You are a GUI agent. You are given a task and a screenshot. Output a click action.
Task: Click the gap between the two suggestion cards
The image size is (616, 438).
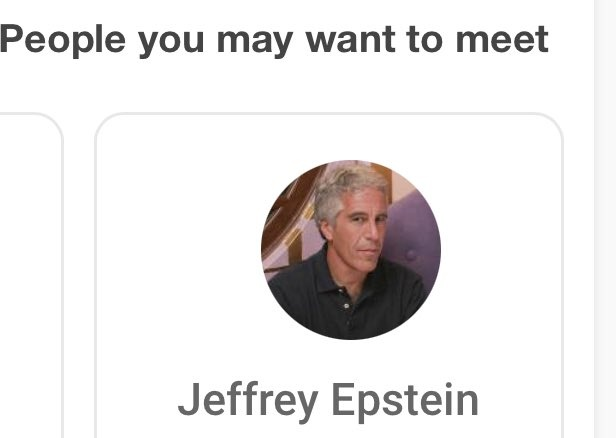click(x=79, y=275)
